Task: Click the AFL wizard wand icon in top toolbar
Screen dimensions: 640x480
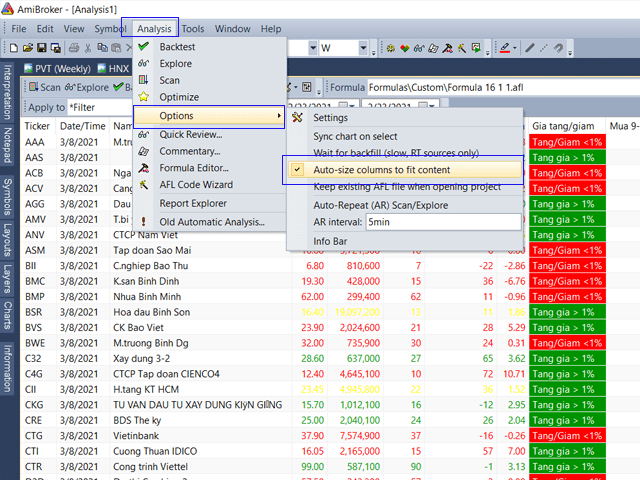Action: point(462,49)
